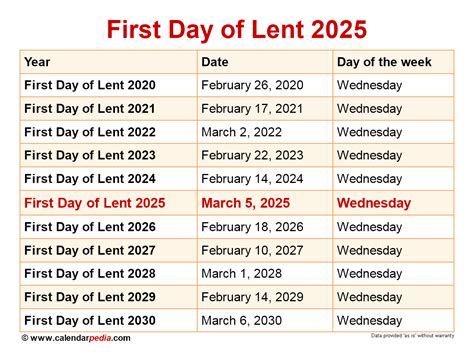
Task: Click the date March 6, 2030
Action: 241,321
